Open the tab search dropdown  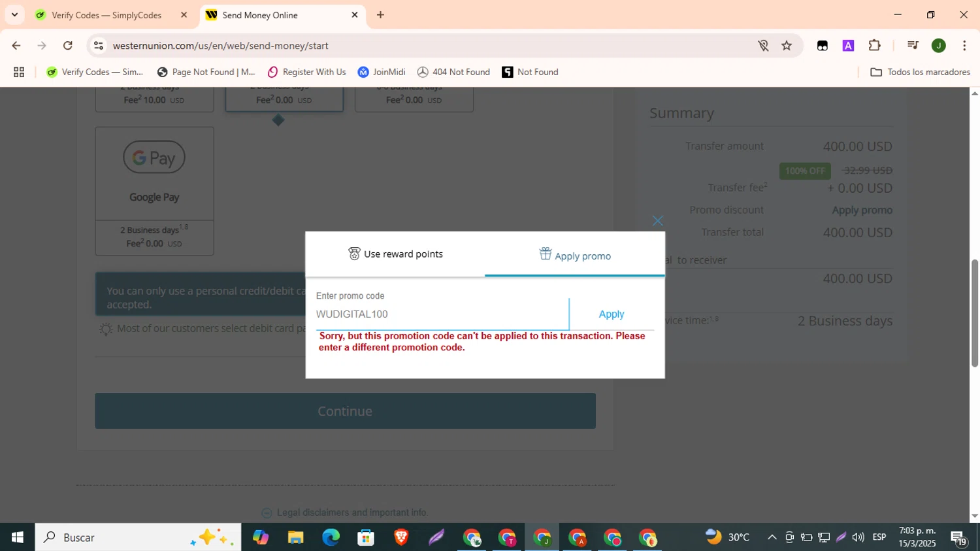point(14,14)
